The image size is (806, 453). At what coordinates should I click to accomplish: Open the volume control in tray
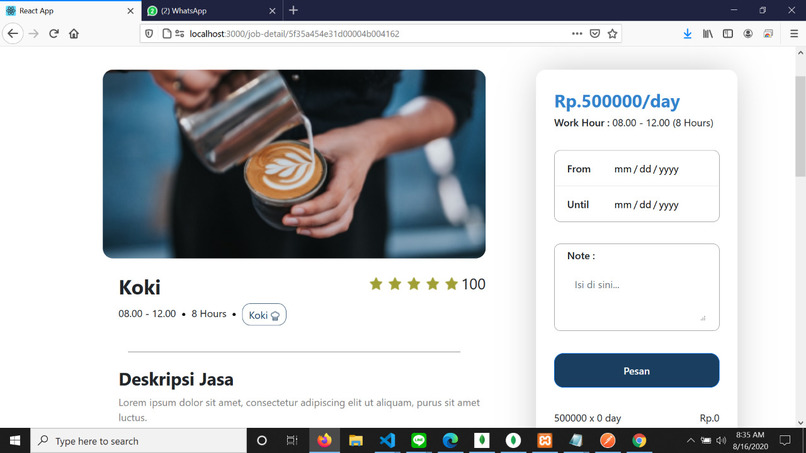722,441
